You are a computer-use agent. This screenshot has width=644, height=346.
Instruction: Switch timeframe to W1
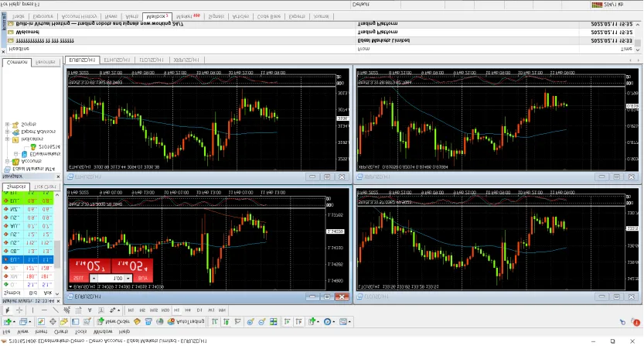point(211,310)
